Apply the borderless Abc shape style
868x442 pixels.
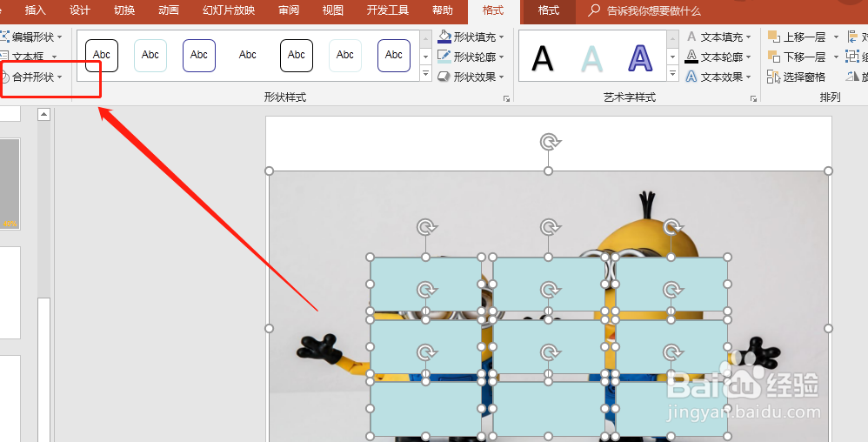click(248, 56)
